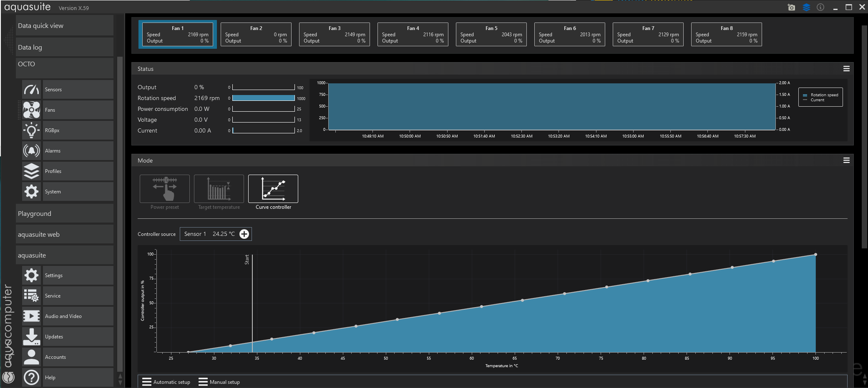Image resolution: width=868 pixels, height=388 pixels.
Task: Open Updates via the download icon
Action: 31,337
